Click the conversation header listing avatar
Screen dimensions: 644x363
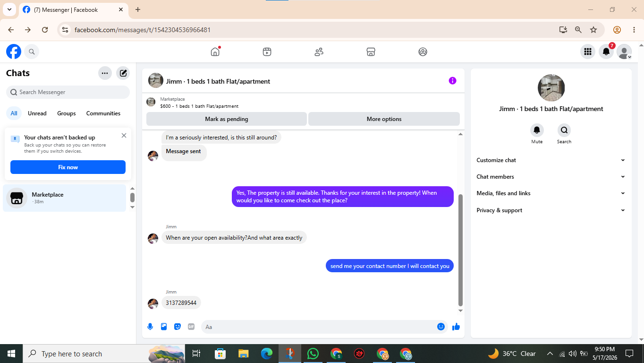[x=156, y=81]
